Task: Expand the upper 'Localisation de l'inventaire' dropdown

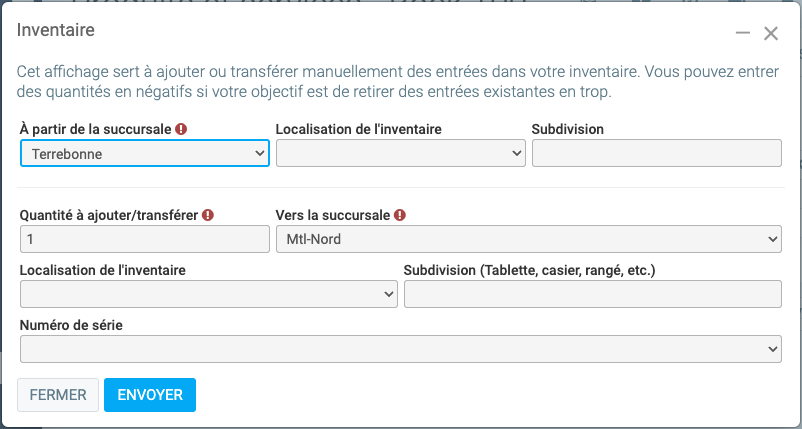Action: tap(400, 153)
